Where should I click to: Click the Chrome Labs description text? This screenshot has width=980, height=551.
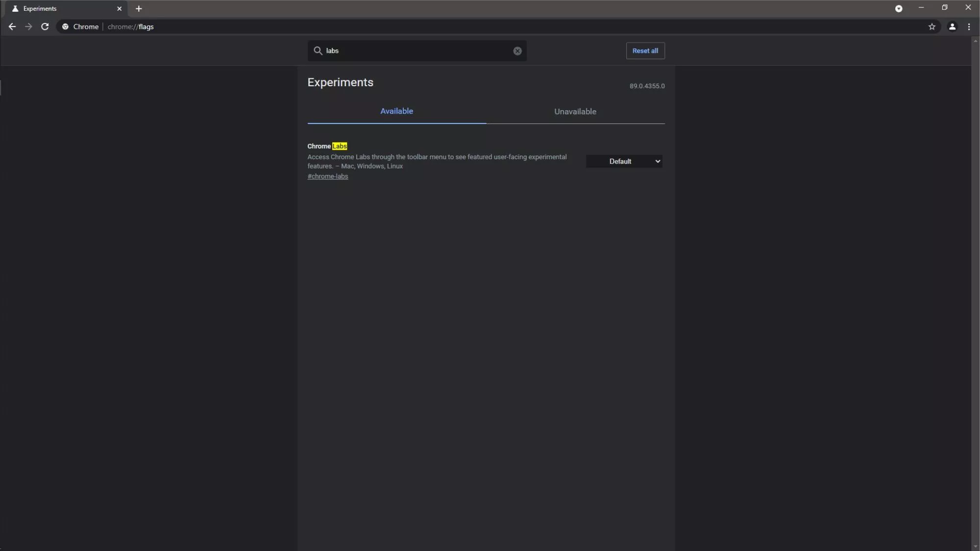point(437,162)
